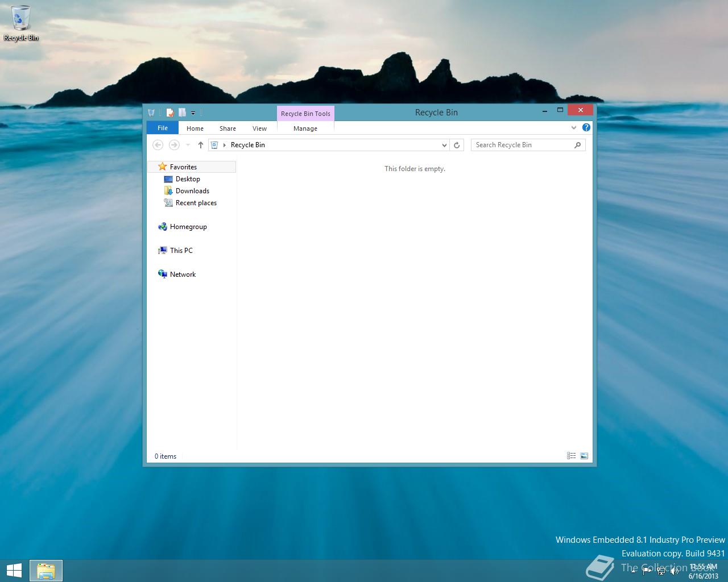Select Network in the navigation pane
This screenshot has height=582, width=728.
tap(183, 275)
